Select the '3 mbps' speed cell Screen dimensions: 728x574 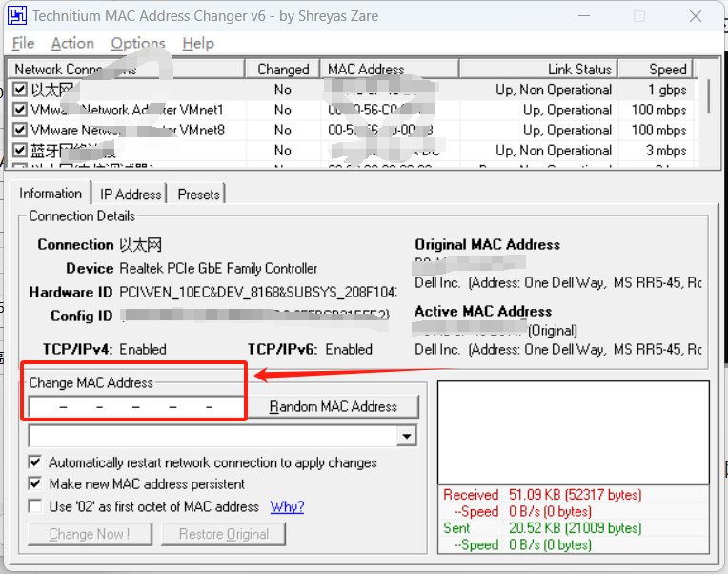tap(666, 151)
